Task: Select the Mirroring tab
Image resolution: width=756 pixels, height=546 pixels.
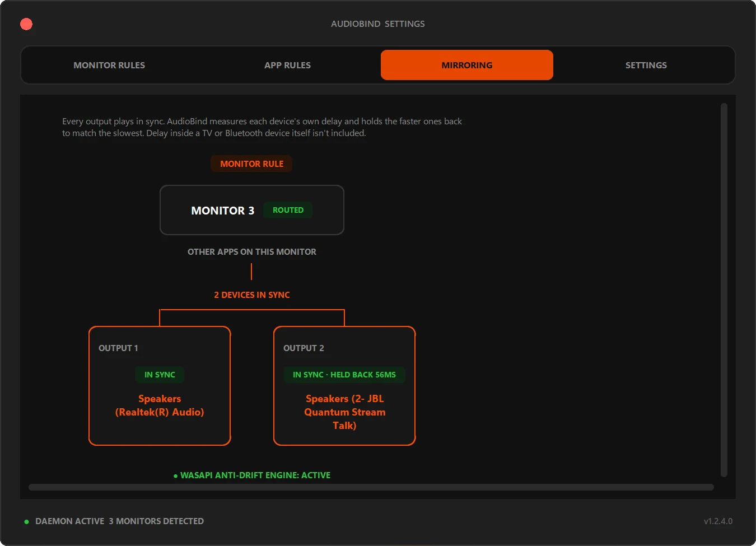Action: tap(467, 65)
